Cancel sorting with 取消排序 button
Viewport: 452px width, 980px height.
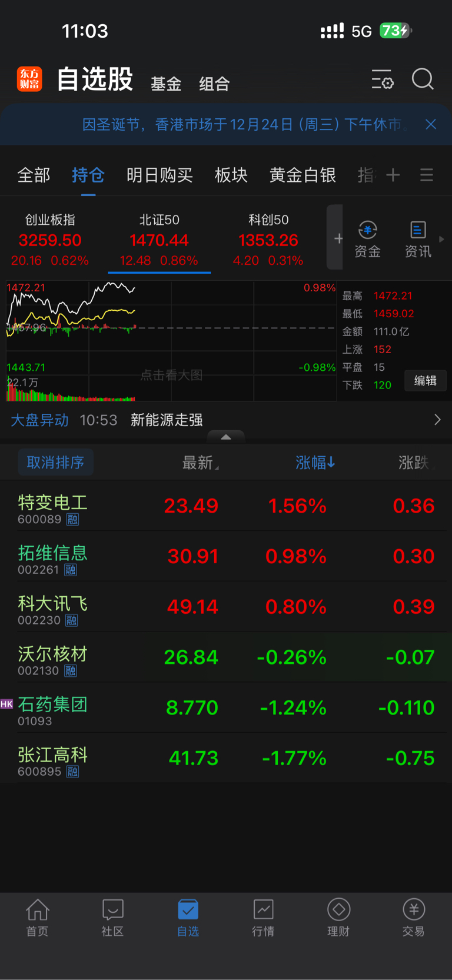[56, 463]
